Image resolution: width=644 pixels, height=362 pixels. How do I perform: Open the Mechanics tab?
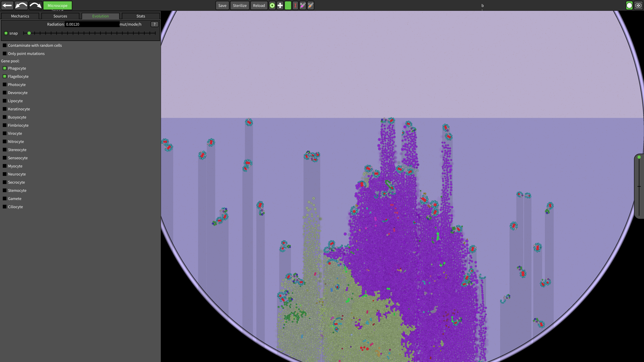[20, 16]
